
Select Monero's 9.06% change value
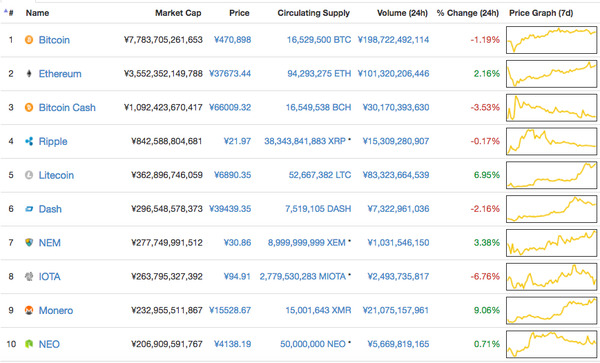point(487,310)
